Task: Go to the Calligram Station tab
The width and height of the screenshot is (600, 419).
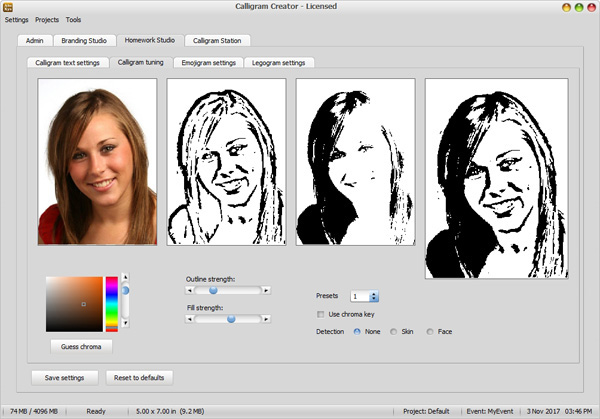Action: (217, 41)
